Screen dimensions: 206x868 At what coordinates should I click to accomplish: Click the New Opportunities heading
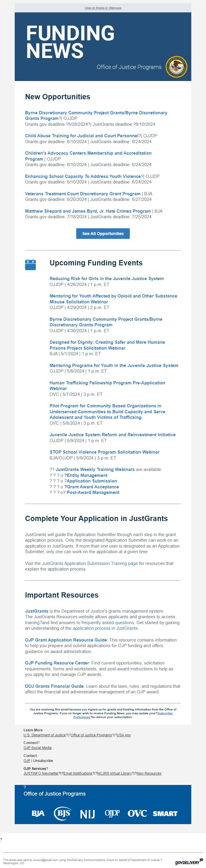point(58,97)
